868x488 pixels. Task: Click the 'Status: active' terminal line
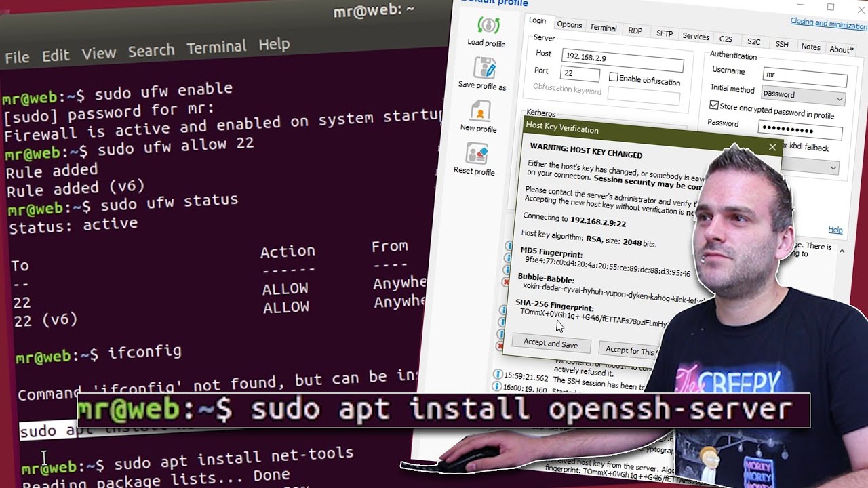tap(74, 225)
